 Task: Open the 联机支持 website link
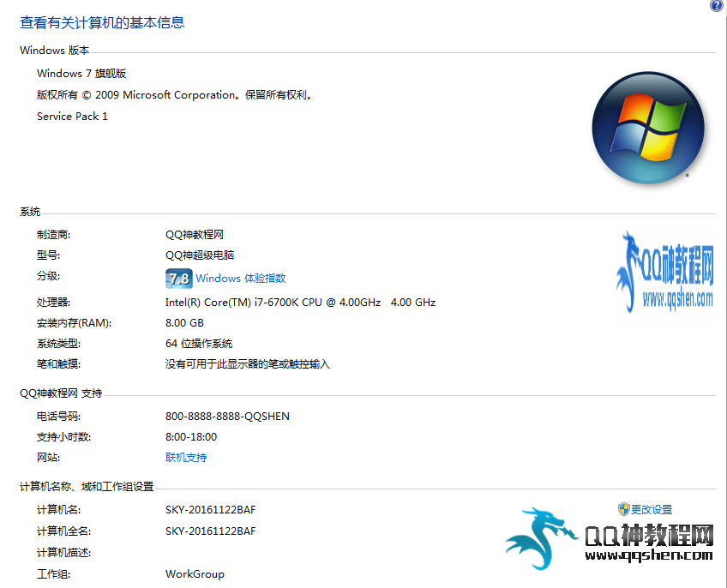click(186, 458)
